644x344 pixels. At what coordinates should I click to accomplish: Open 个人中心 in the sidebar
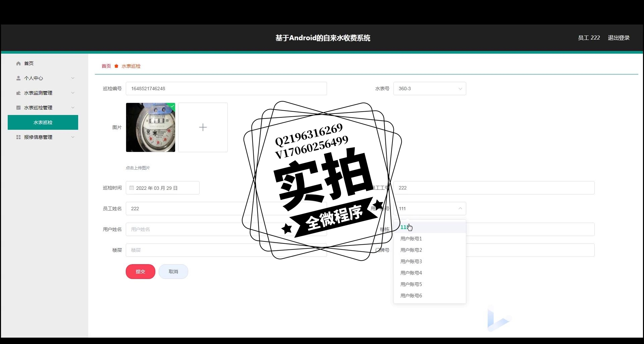pos(43,78)
